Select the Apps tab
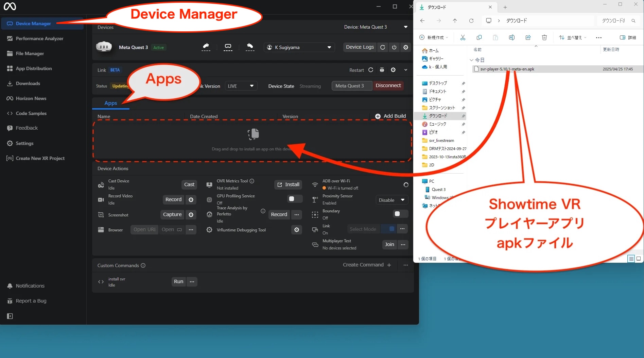The image size is (644, 358). tap(110, 103)
